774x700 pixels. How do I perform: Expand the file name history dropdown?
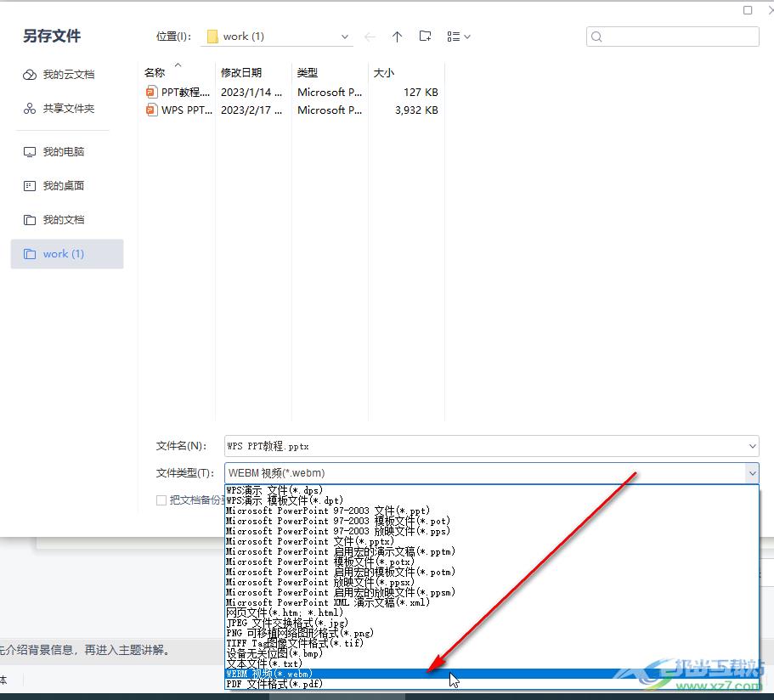[x=752, y=446]
